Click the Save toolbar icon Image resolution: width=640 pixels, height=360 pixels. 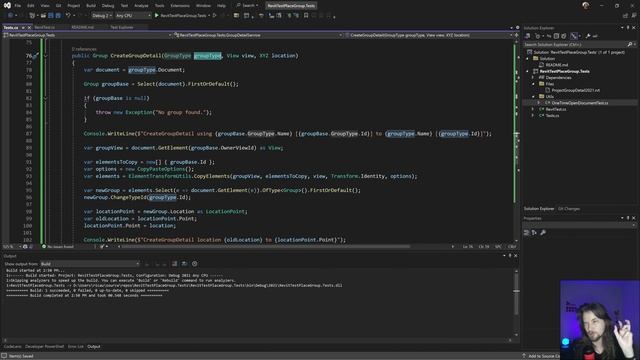(51, 16)
